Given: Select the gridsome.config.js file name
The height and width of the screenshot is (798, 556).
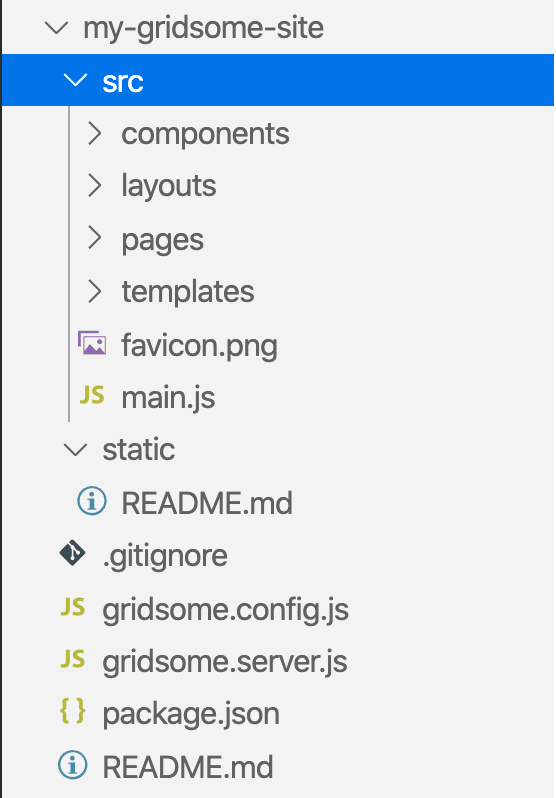Looking at the screenshot, I should coord(226,609).
